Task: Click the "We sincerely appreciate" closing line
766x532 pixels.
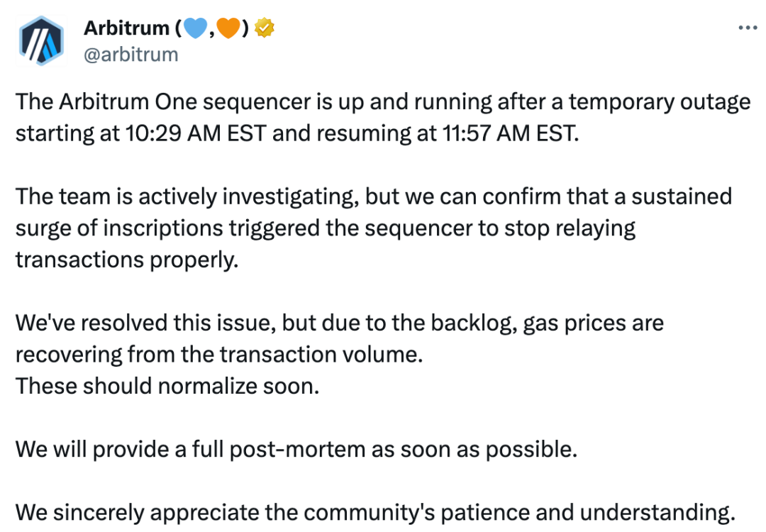Action: (x=135, y=511)
